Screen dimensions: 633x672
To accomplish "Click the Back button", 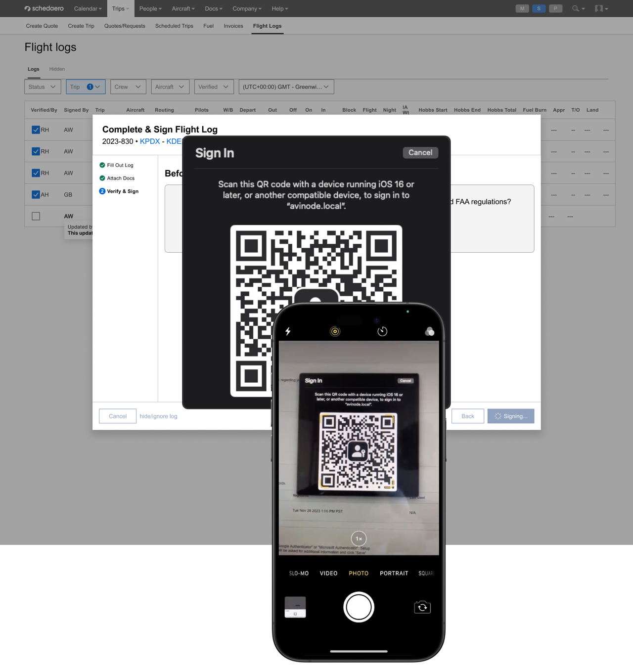I will click(x=468, y=416).
